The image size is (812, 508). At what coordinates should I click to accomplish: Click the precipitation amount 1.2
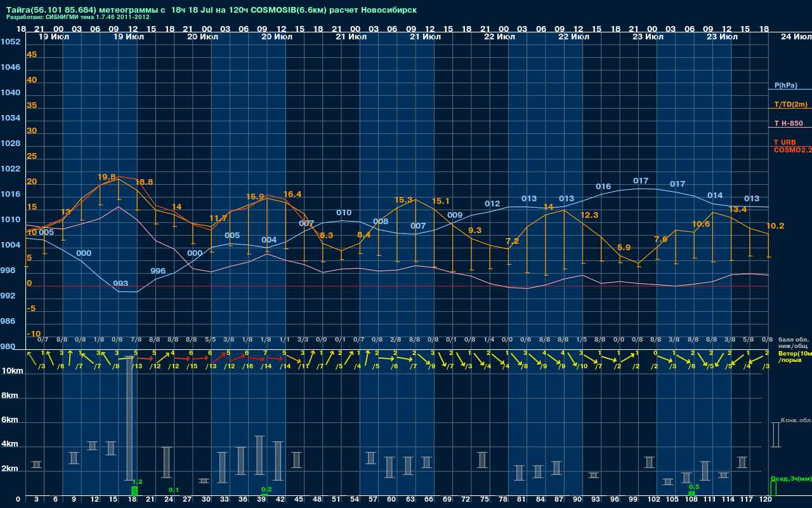137,482
